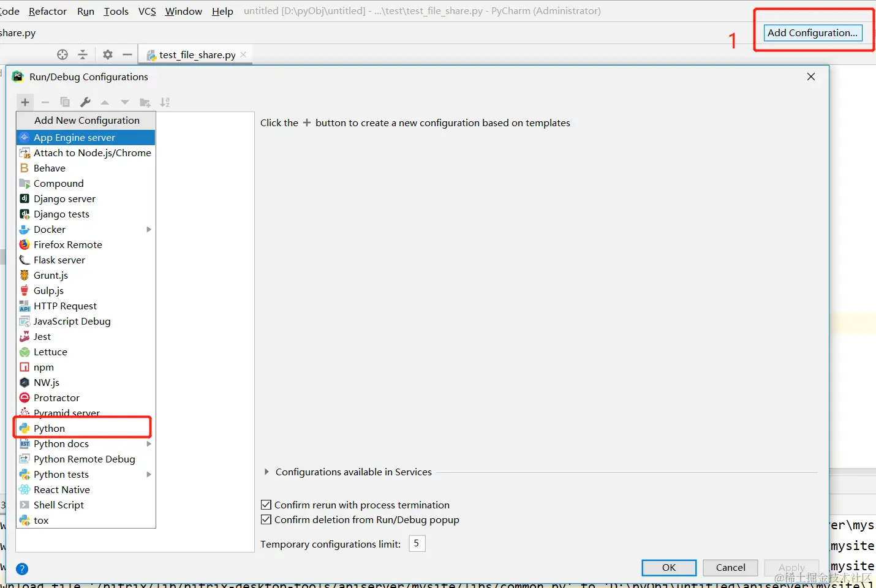Select NW.js configuration type

click(86, 382)
